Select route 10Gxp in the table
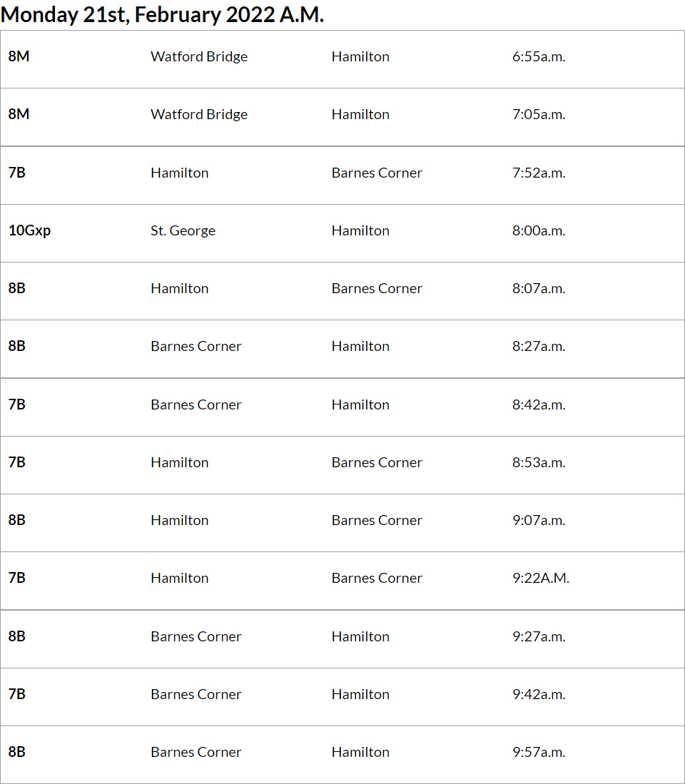Viewport: 685px width, 784px height. point(29,231)
